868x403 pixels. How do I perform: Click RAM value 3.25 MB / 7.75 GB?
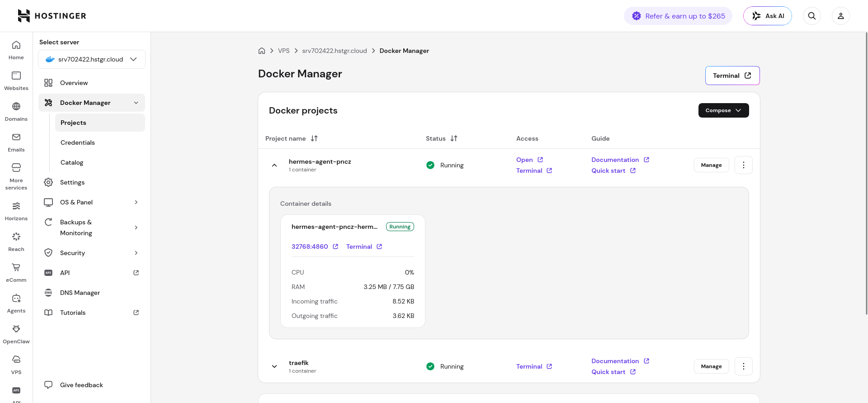389,287
